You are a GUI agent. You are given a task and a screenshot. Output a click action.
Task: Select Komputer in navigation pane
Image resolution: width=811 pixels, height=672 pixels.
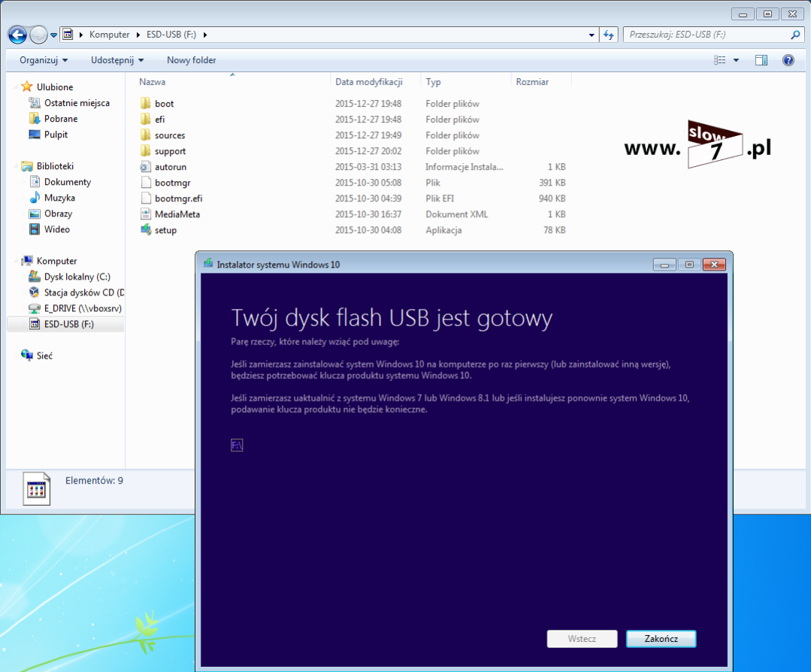[56, 261]
